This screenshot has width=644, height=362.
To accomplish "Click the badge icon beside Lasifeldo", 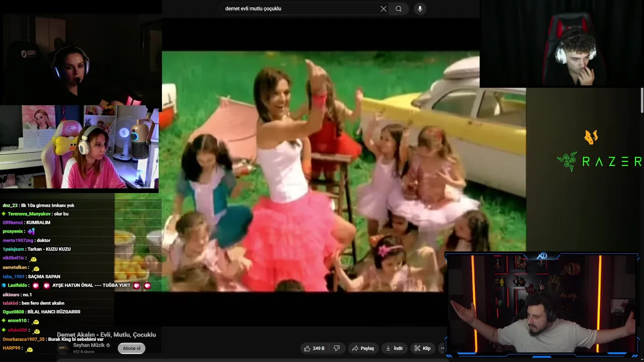I will pos(5,285).
